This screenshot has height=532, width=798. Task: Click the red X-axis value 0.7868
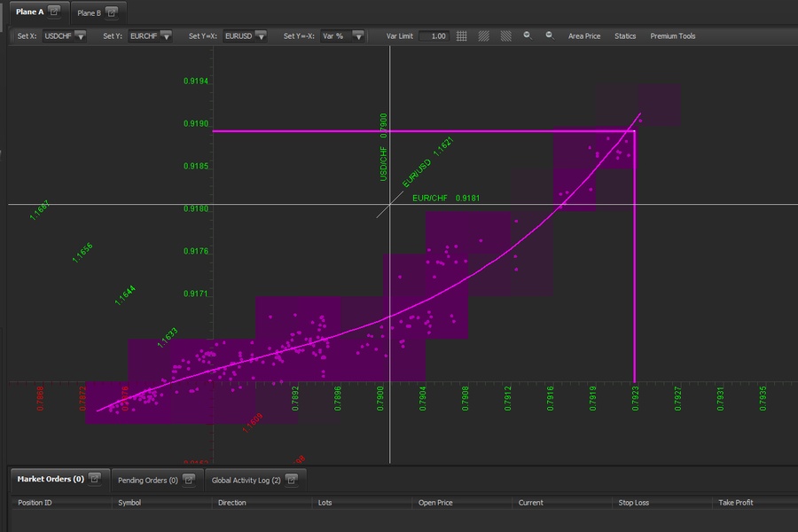40,399
